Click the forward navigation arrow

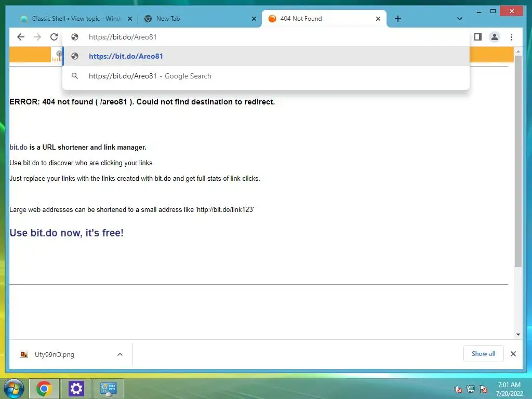click(37, 37)
